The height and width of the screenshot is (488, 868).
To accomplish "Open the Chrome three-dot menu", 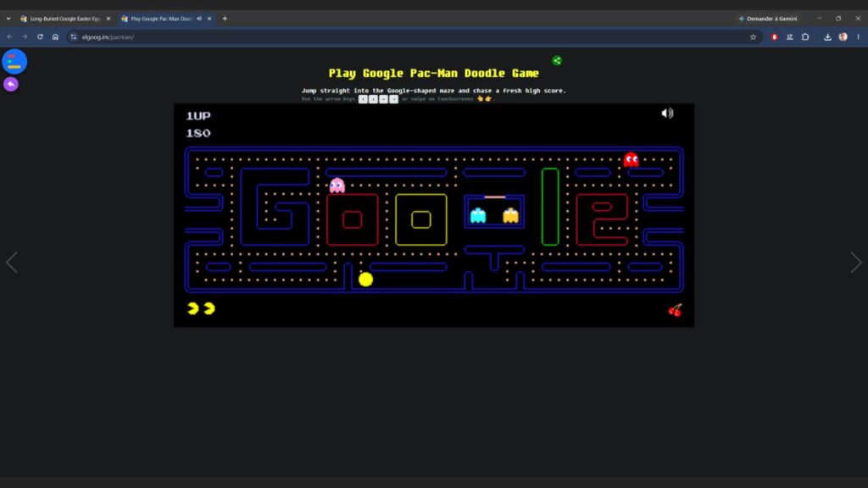I will 859,37.
